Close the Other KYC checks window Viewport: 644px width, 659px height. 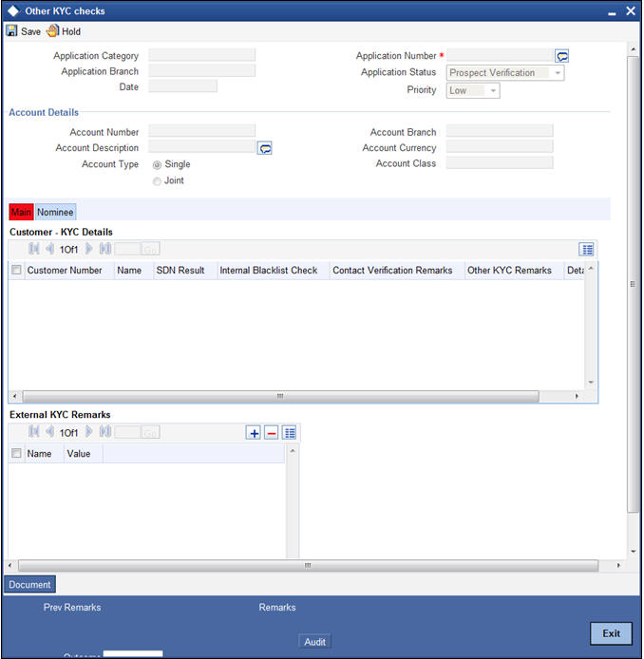coord(631,10)
